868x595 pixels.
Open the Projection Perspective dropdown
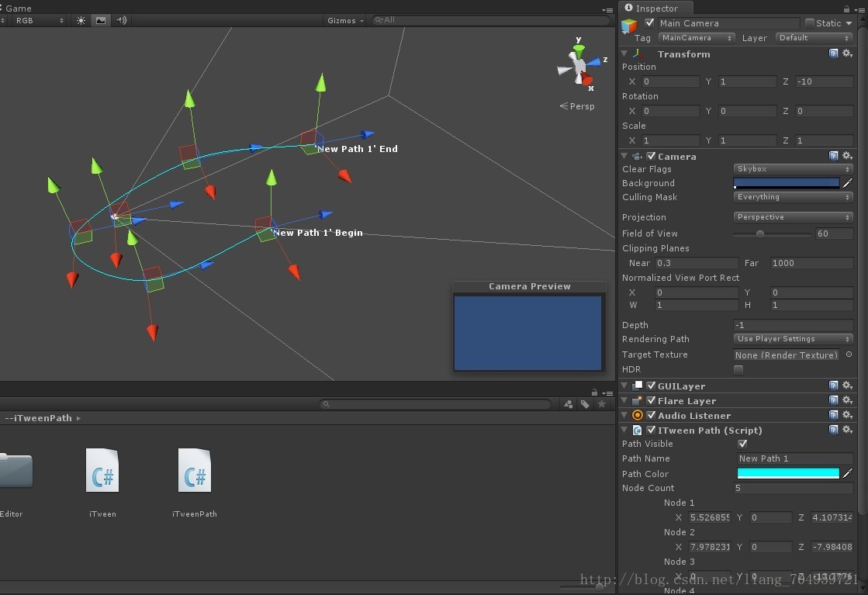(x=793, y=217)
